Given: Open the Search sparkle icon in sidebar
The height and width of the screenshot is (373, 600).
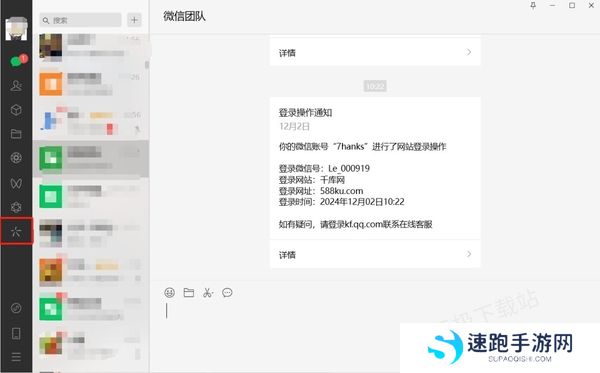Looking at the screenshot, I should [x=16, y=231].
